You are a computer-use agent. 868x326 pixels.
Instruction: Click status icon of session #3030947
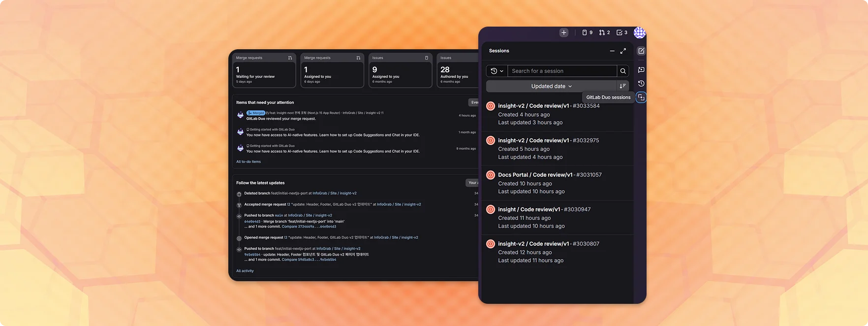tap(491, 209)
